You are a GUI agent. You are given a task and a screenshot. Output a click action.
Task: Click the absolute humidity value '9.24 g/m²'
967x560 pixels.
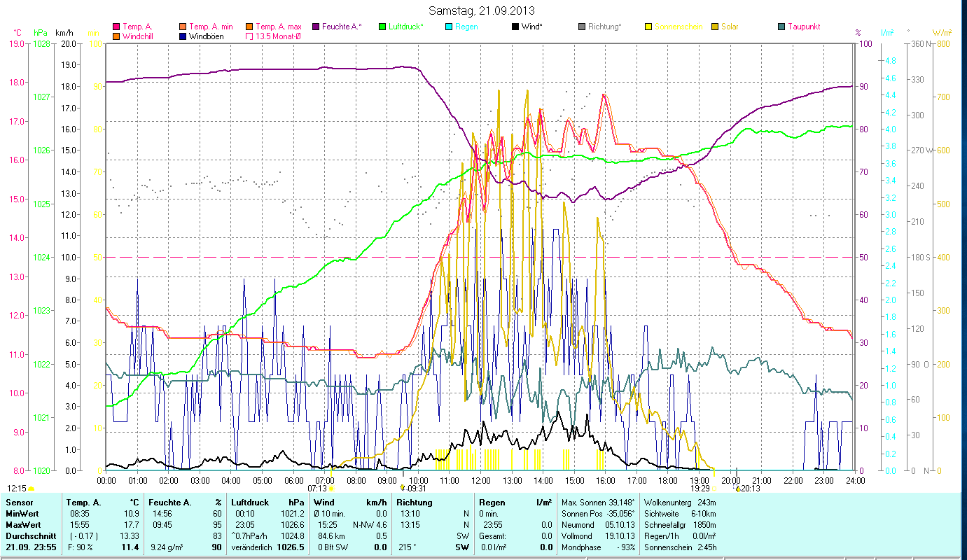pos(167,547)
